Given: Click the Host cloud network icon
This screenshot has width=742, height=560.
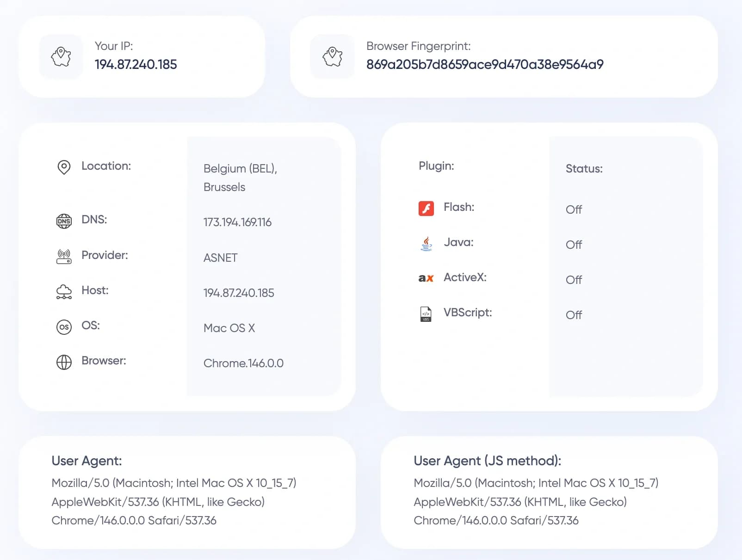Looking at the screenshot, I should [x=64, y=292].
